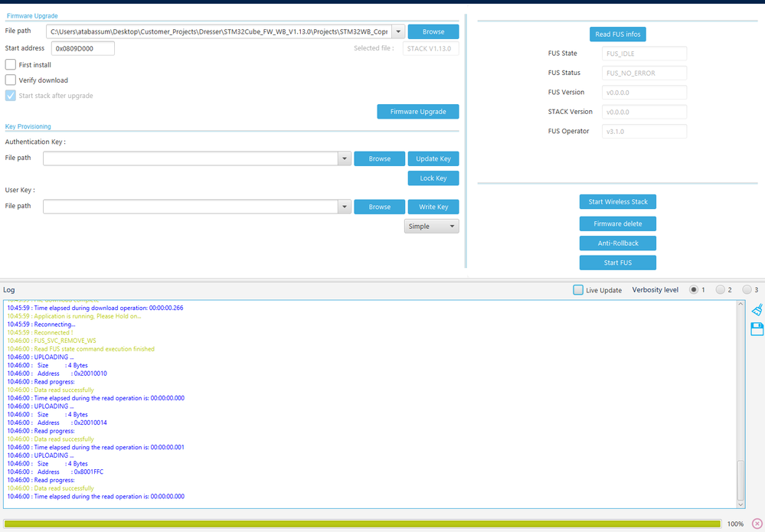Click the log scrollbar thumb

740,480
